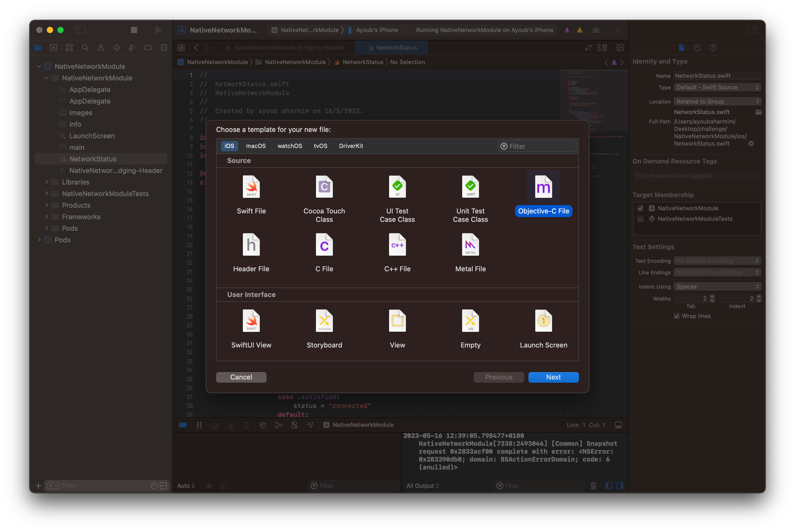Increment the Tab width stepper

[x=712, y=296]
